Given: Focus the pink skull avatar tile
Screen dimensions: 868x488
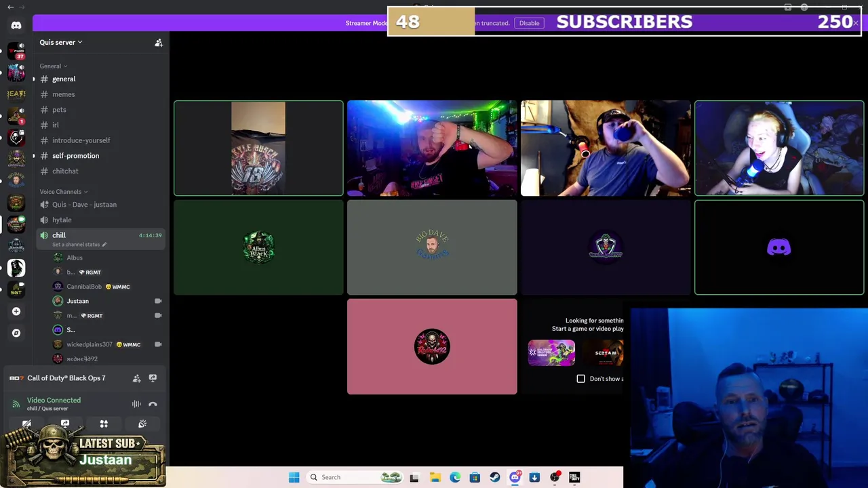Looking at the screenshot, I should (432, 346).
